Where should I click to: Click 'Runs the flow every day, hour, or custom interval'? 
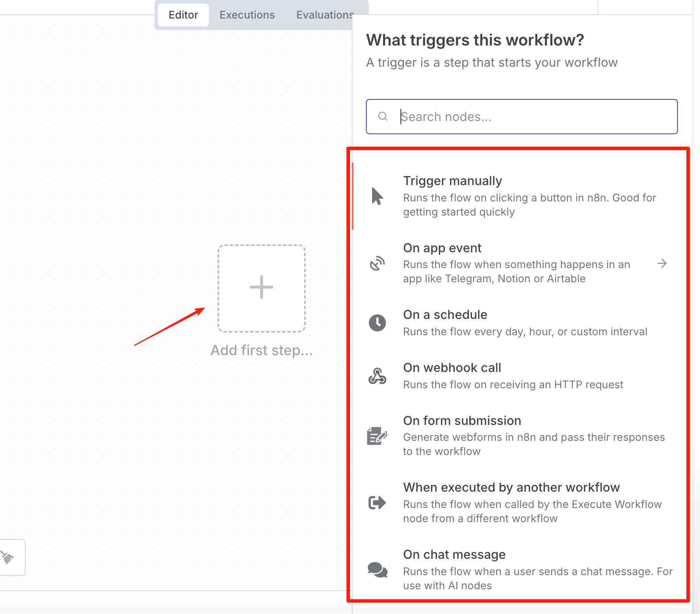click(x=525, y=332)
